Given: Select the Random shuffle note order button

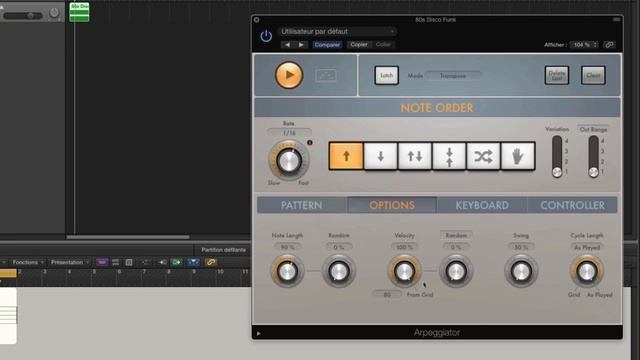Looking at the screenshot, I should tap(483, 156).
